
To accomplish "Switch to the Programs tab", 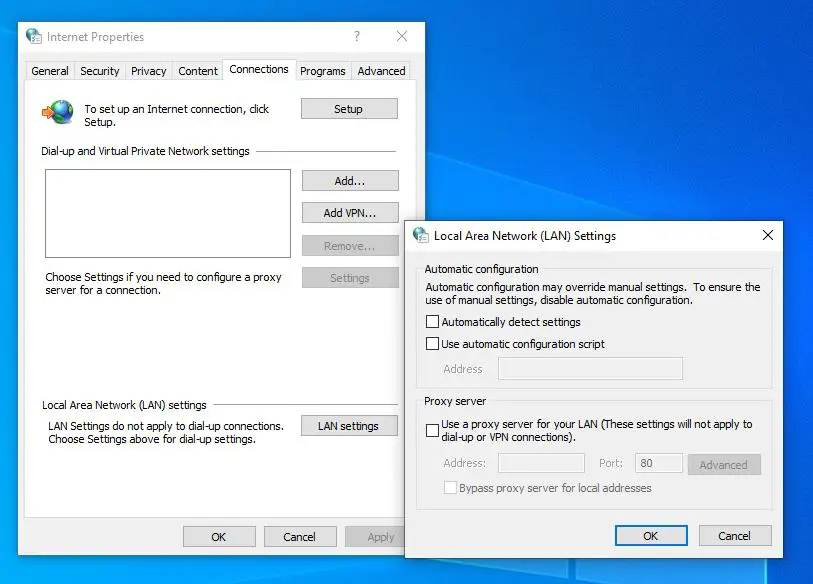I will [x=322, y=71].
